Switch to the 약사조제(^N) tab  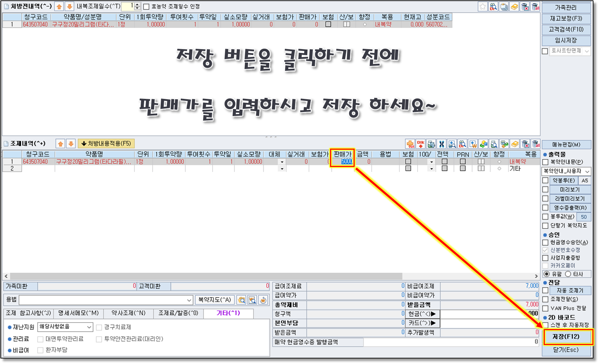(128, 313)
